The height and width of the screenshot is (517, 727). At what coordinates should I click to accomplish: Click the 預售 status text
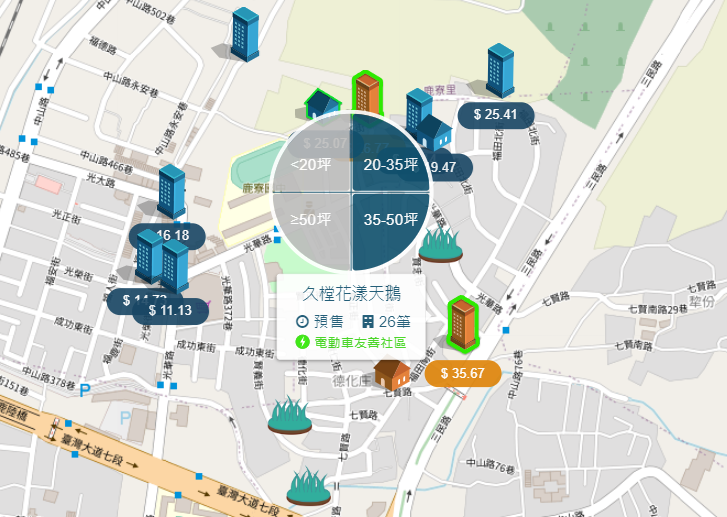(329, 321)
